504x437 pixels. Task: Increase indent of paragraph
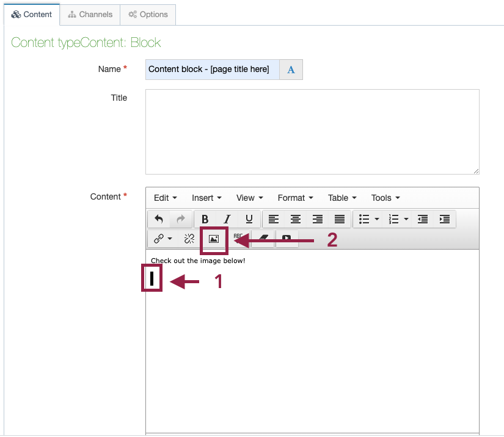click(445, 219)
